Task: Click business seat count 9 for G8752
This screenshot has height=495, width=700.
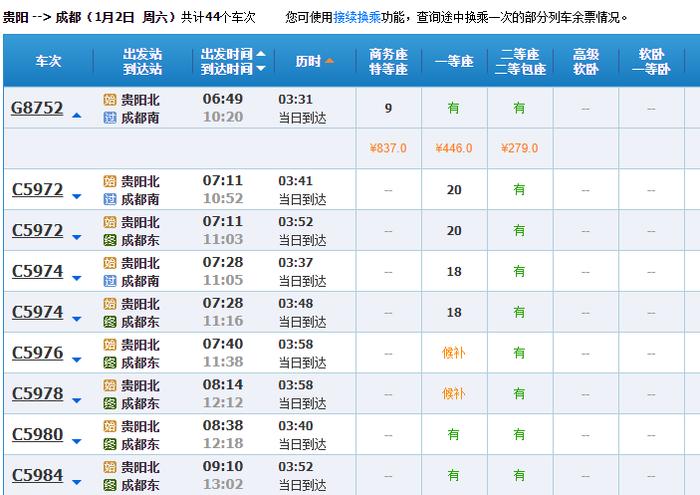Action: coord(388,108)
